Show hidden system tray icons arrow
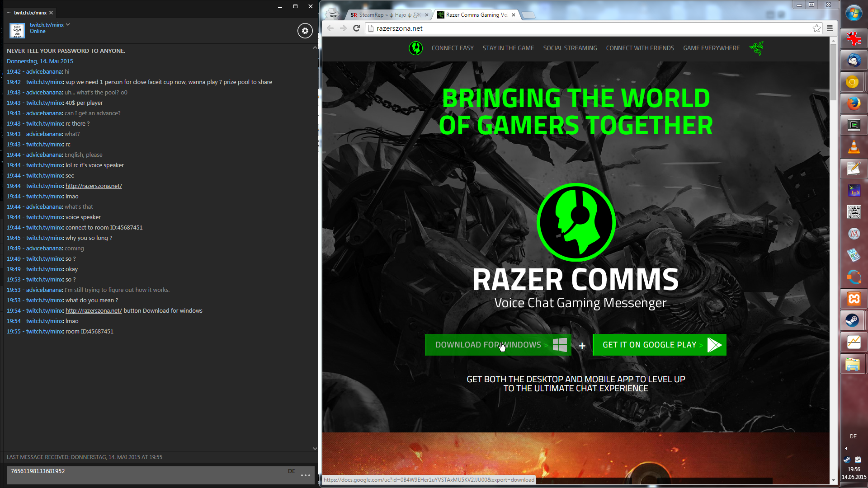Image resolution: width=868 pixels, height=488 pixels. coord(846,449)
